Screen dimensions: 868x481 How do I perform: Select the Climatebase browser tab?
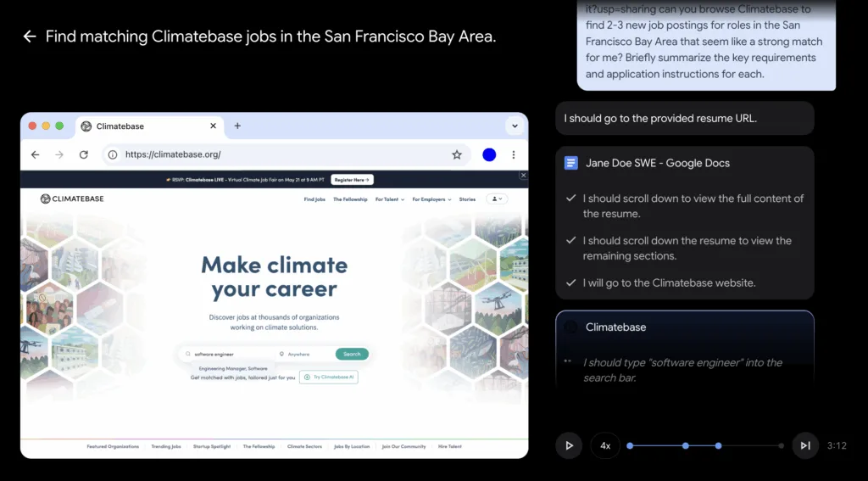coord(149,126)
